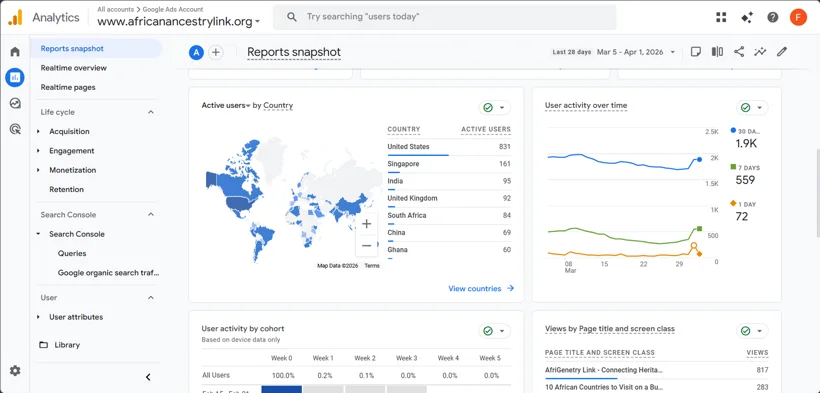The width and height of the screenshot is (820, 393).
Task: Open the insights sparkle icon in header
Action: pos(747,17)
